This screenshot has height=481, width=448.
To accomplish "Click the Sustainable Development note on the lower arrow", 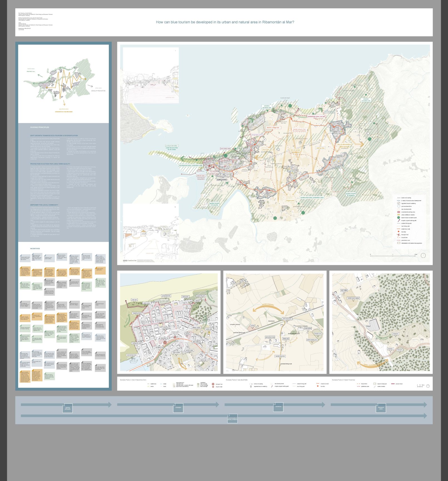I will [232, 419].
